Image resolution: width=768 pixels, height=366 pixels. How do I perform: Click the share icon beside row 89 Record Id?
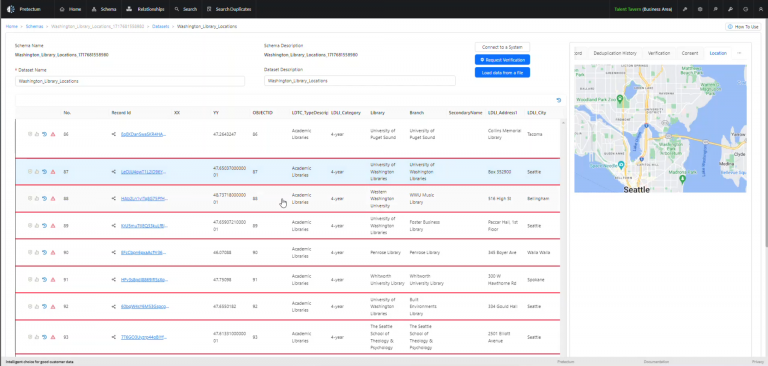pos(114,226)
